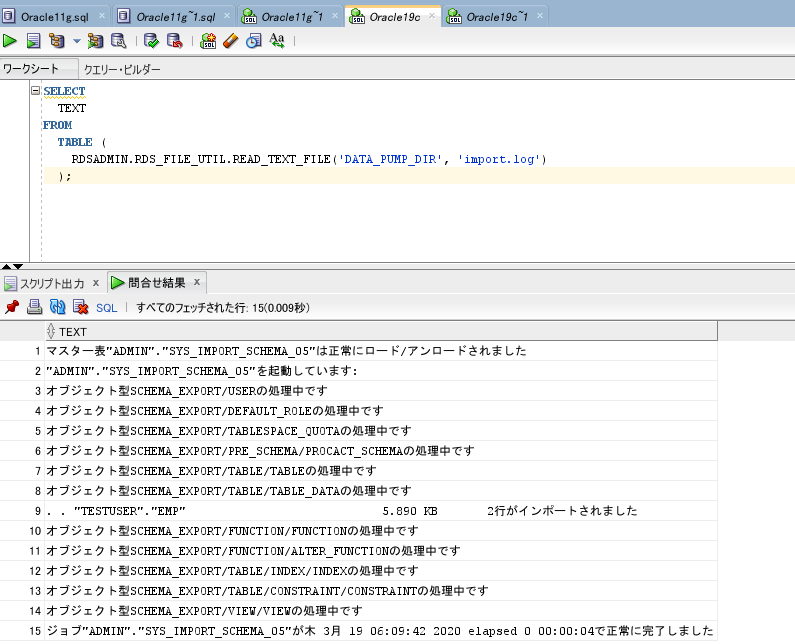Open SQL History icon
The image size is (795, 644).
254,41
